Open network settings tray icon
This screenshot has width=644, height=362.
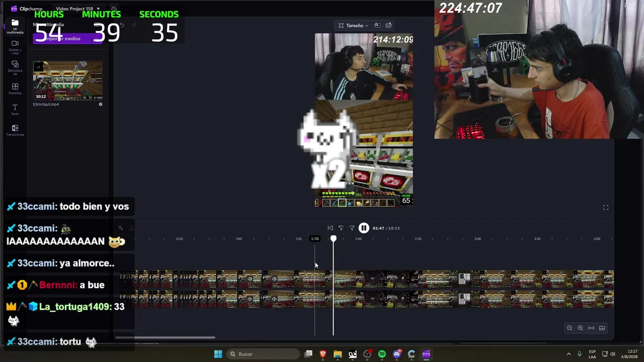(x=605, y=354)
